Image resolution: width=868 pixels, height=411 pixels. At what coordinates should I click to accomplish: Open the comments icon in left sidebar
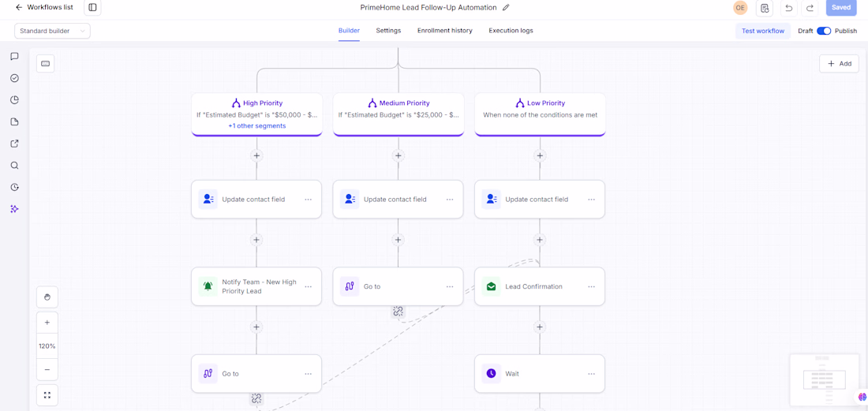pyautogui.click(x=15, y=57)
